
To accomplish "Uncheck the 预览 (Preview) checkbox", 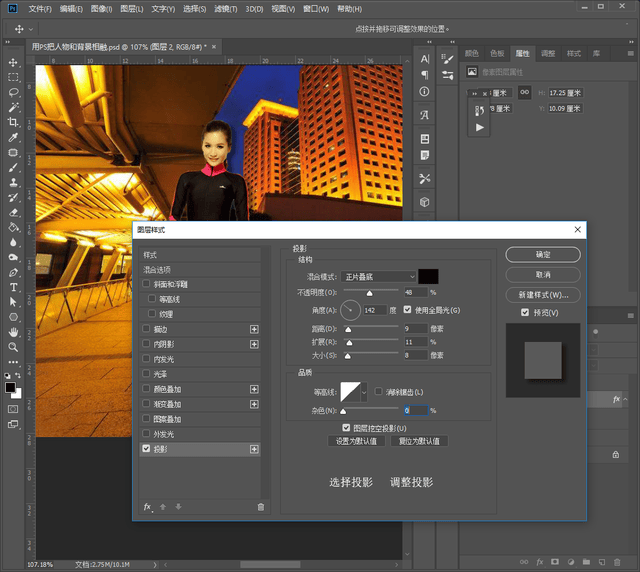I will [x=525, y=313].
